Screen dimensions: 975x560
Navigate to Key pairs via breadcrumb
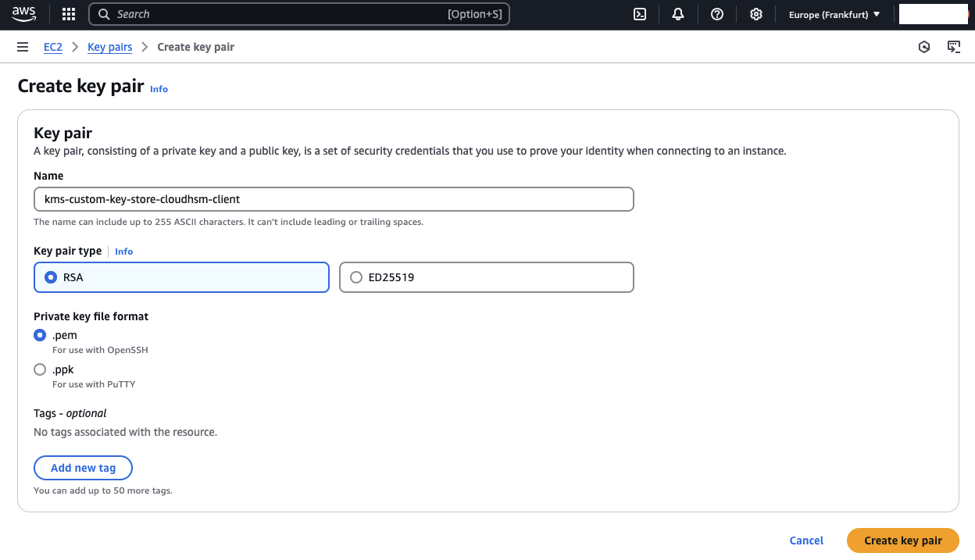pos(109,47)
